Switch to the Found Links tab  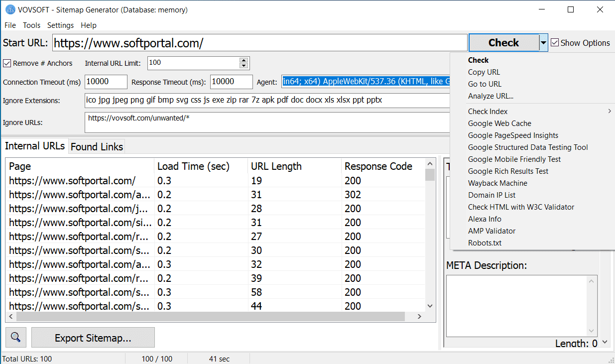pos(97,146)
